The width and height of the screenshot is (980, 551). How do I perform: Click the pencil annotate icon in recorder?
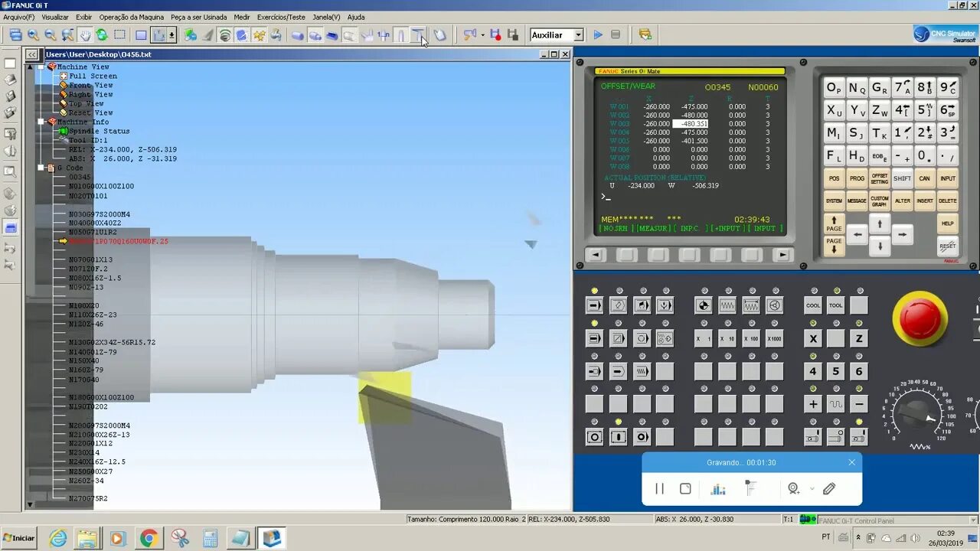829,489
